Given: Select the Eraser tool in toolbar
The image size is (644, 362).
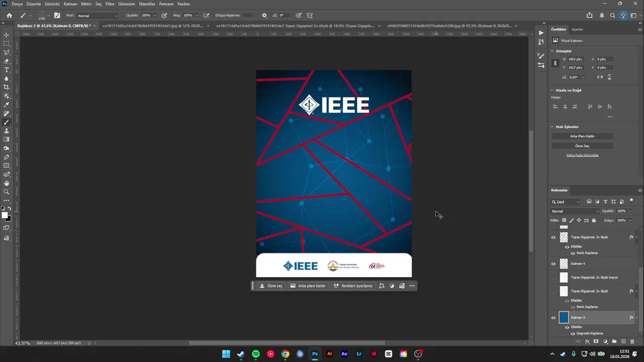Looking at the screenshot, I should 7,61.
